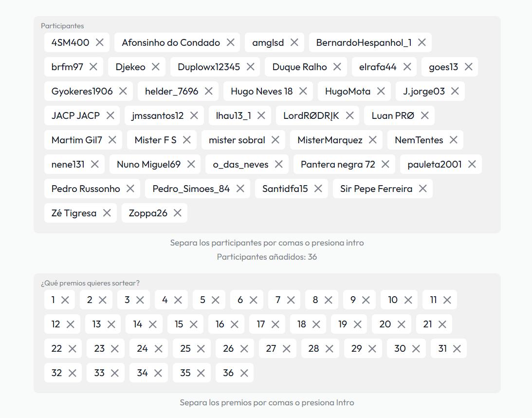Viewport: 532px width, 418px height.
Task: Remove participant 4SM400 with its X icon
Action: point(100,42)
